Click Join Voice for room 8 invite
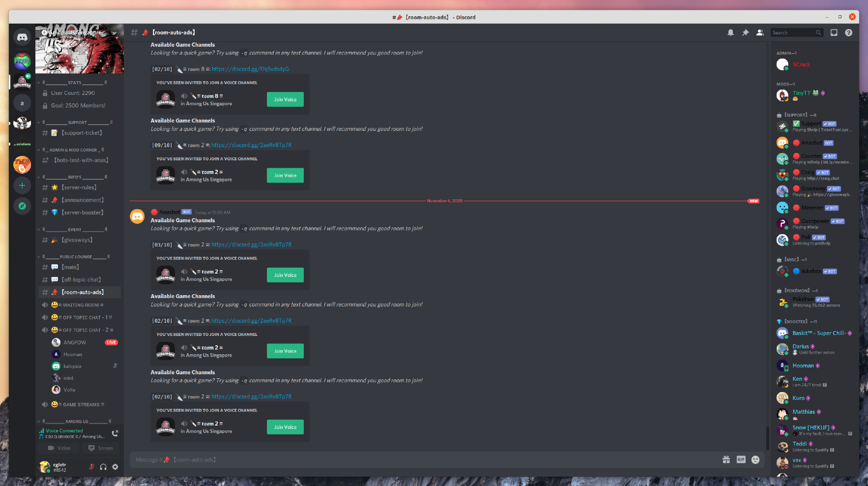The height and width of the screenshot is (486, 868). point(285,99)
